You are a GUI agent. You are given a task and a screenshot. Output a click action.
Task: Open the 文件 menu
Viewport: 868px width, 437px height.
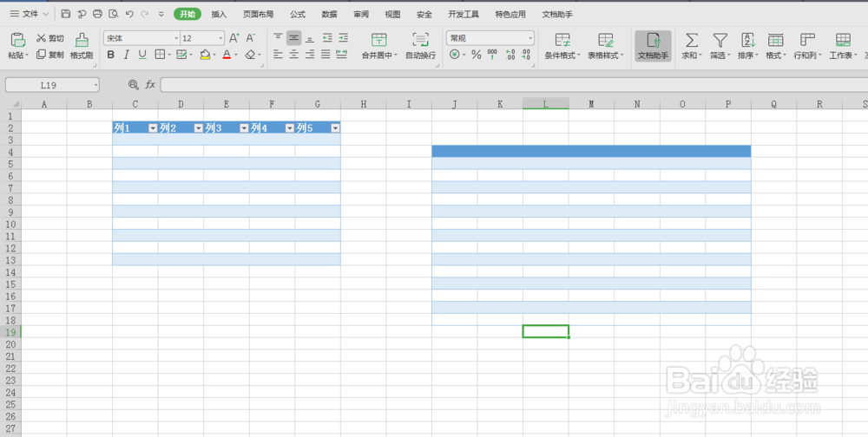[30, 14]
